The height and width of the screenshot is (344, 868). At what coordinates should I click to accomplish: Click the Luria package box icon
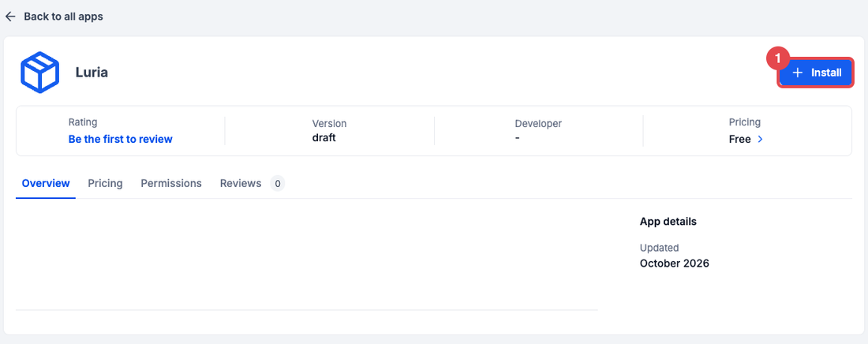click(39, 72)
